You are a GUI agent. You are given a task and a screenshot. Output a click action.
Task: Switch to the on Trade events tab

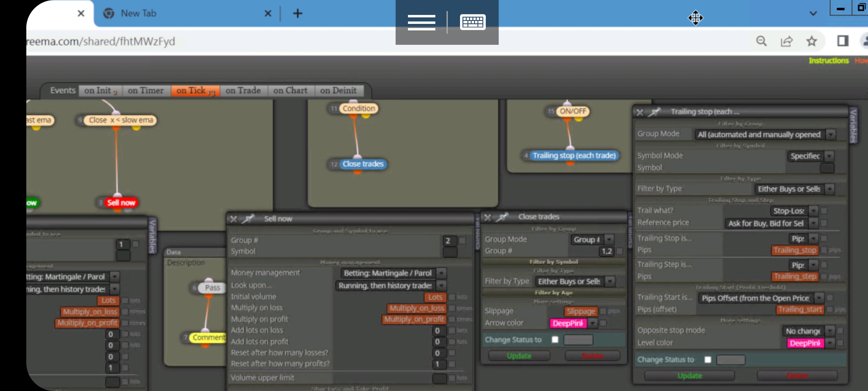pos(243,90)
